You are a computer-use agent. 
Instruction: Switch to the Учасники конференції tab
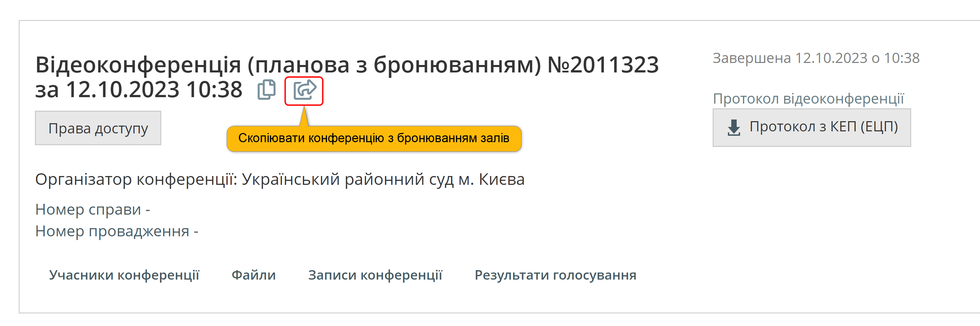click(124, 275)
